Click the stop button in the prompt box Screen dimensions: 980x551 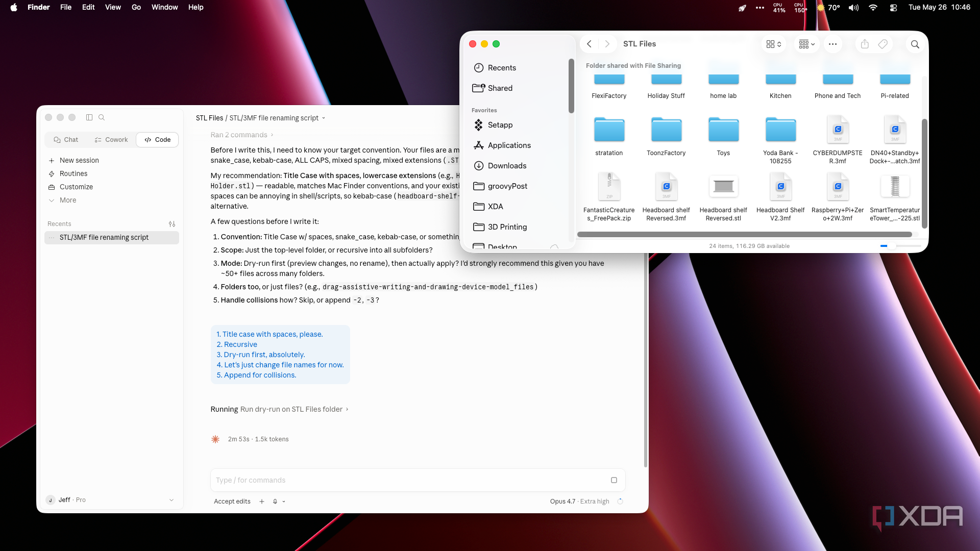(x=614, y=480)
